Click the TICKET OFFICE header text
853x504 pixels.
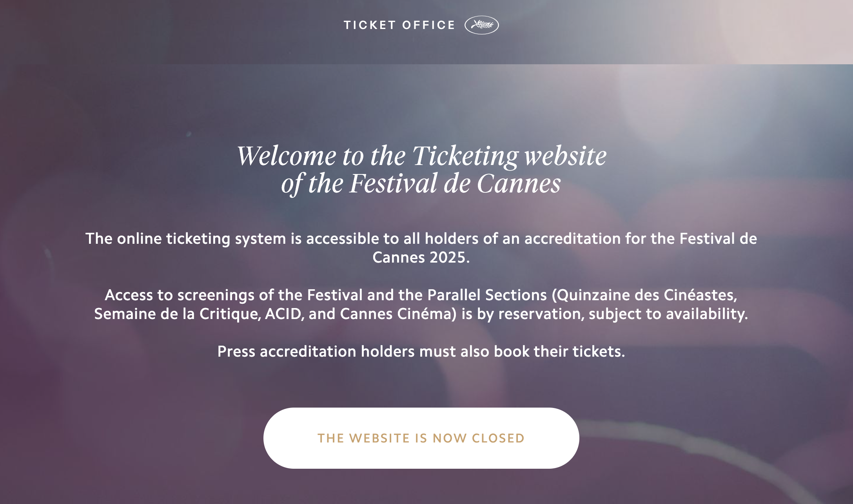[399, 25]
